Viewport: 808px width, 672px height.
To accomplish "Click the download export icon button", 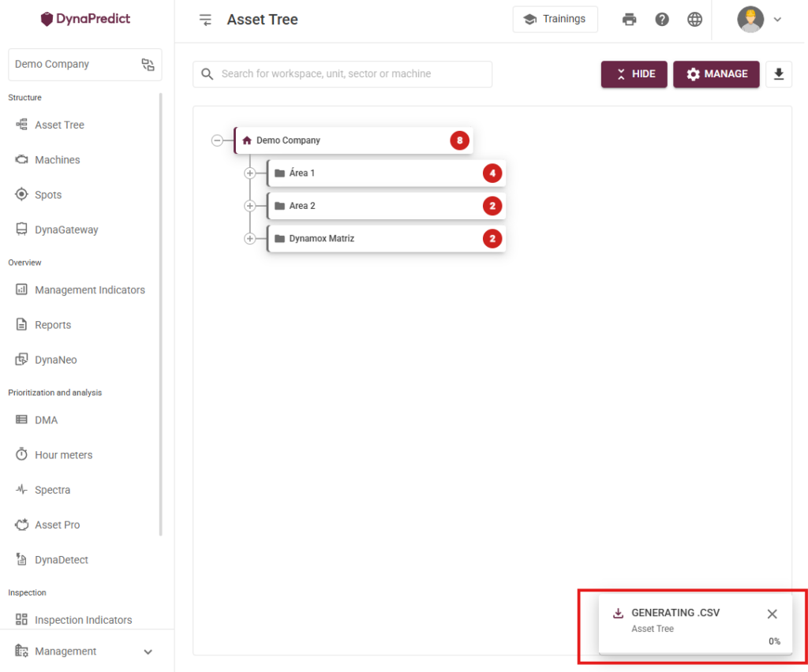I will [779, 74].
